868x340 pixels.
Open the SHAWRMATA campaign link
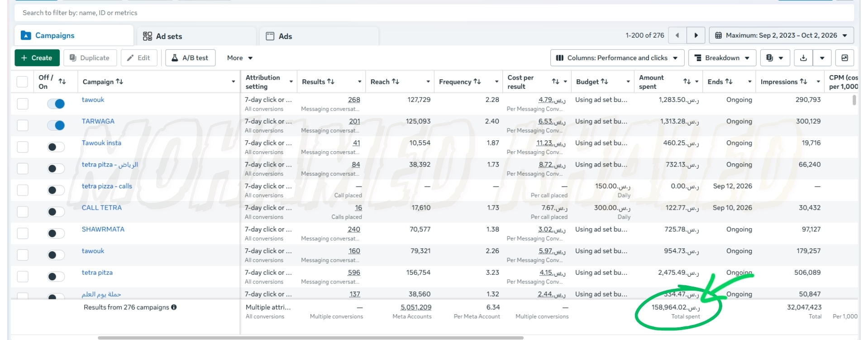click(103, 230)
